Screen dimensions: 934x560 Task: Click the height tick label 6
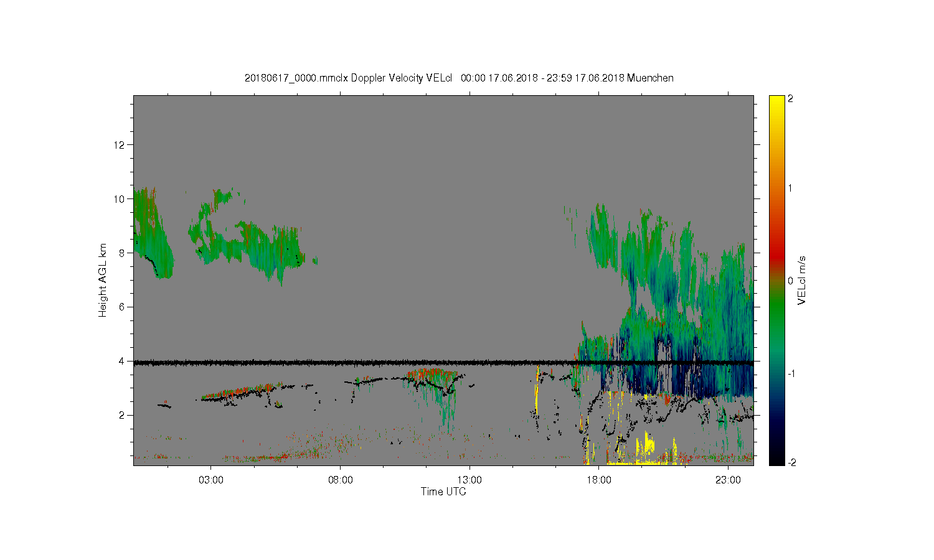point(122,307)
